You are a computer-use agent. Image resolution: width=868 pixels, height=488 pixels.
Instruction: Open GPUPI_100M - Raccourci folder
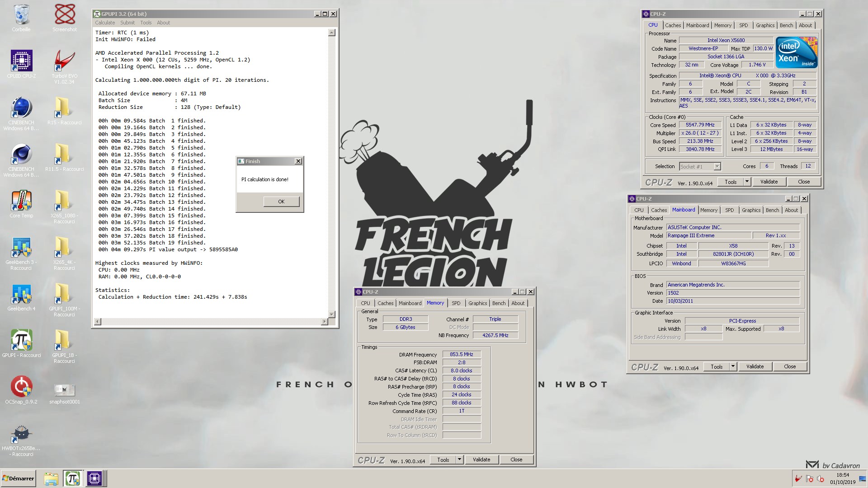[x=65, y=300]
